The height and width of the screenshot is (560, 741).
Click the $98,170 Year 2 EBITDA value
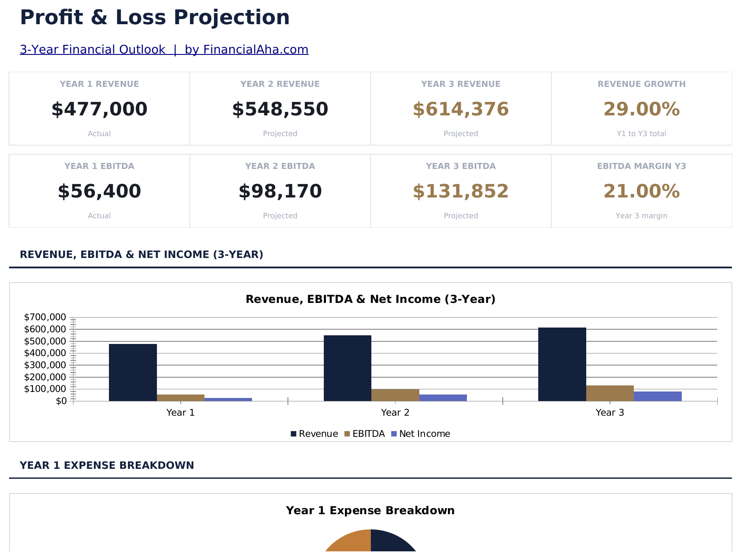tap(280, 191)
